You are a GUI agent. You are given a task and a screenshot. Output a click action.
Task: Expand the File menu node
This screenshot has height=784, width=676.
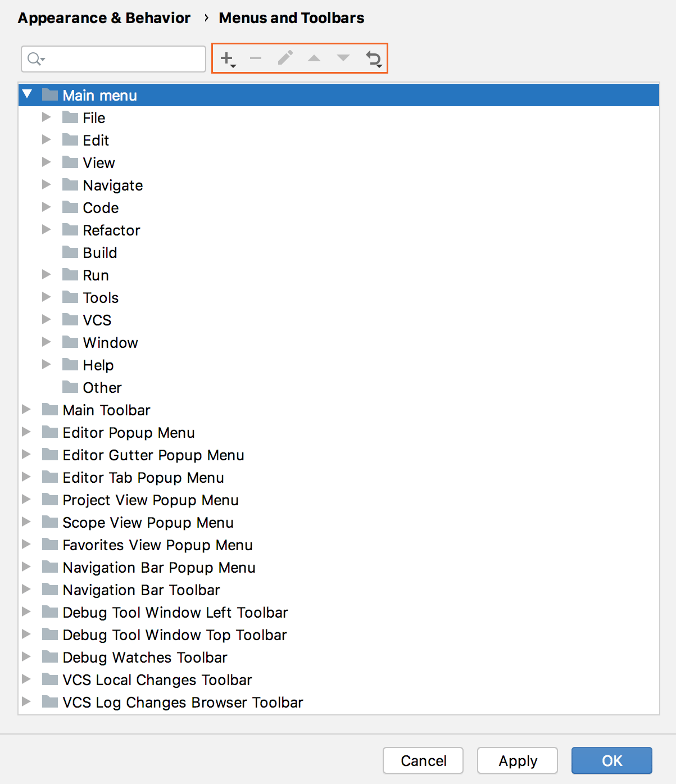pyautogui.click(x=46, y=117)
